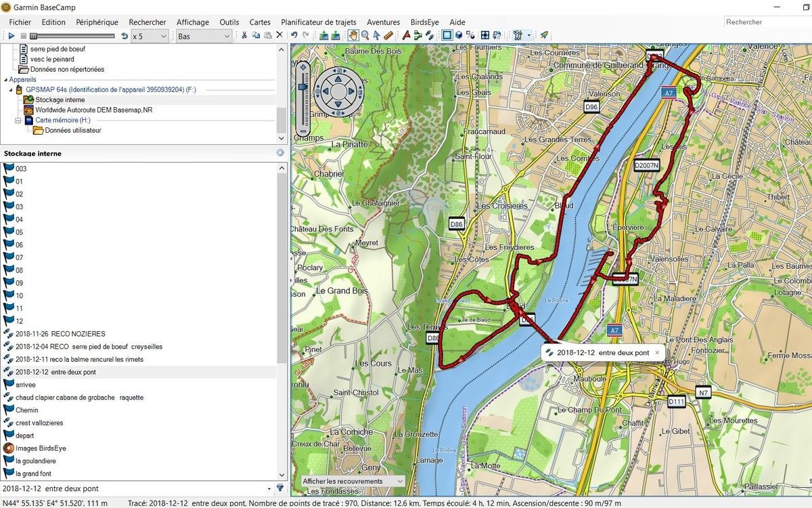
Task: Select the Zoom magnifier tool
Action: 365,35
